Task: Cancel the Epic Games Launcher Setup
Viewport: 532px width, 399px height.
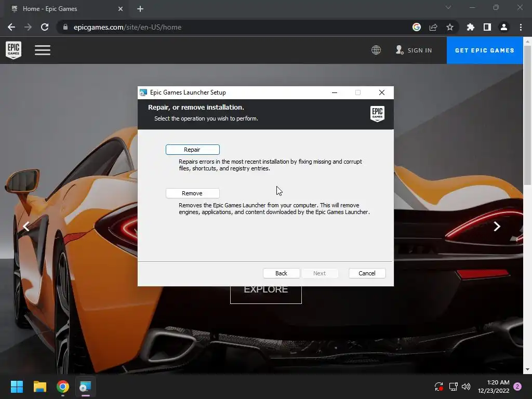Action: click(367, 273)
